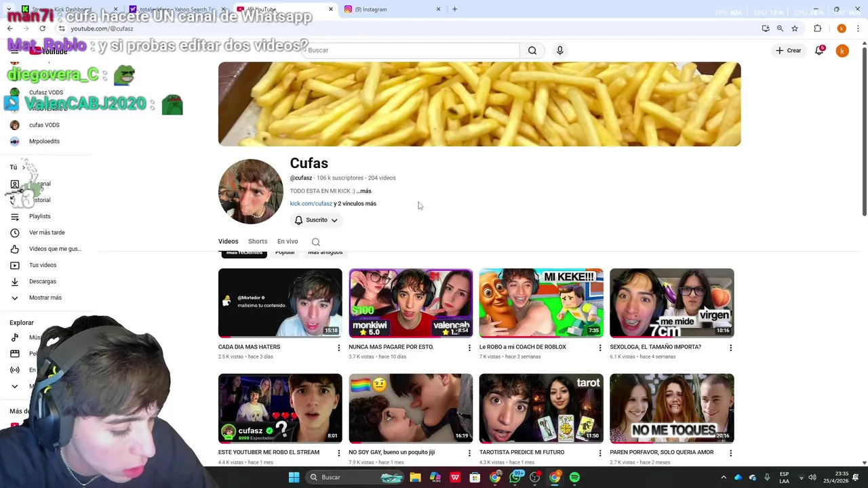
Task: Open WPS Office from the taskbar
Action: (x=455, y=477)
